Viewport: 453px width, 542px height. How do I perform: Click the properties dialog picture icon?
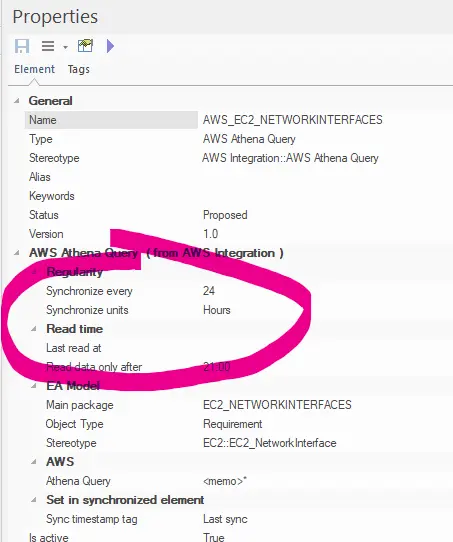(85, 46)
